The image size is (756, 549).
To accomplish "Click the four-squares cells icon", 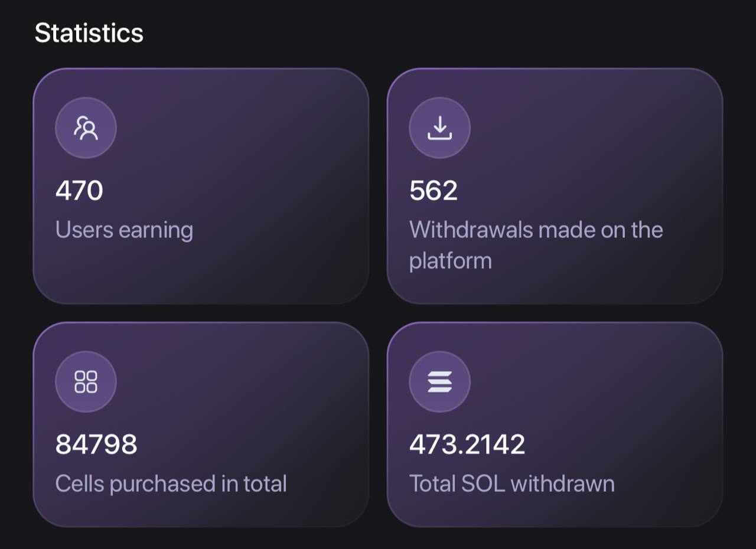I will coord(86,381).
